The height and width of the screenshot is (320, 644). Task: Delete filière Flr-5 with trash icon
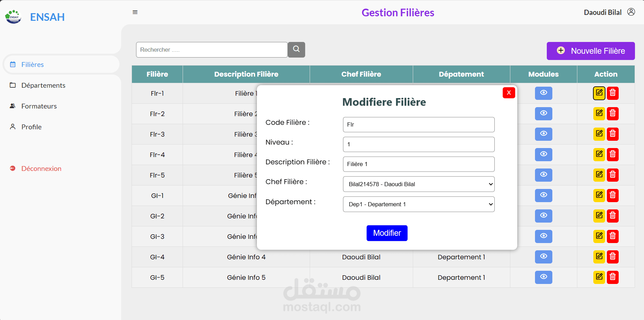click(x=613, y=175)
